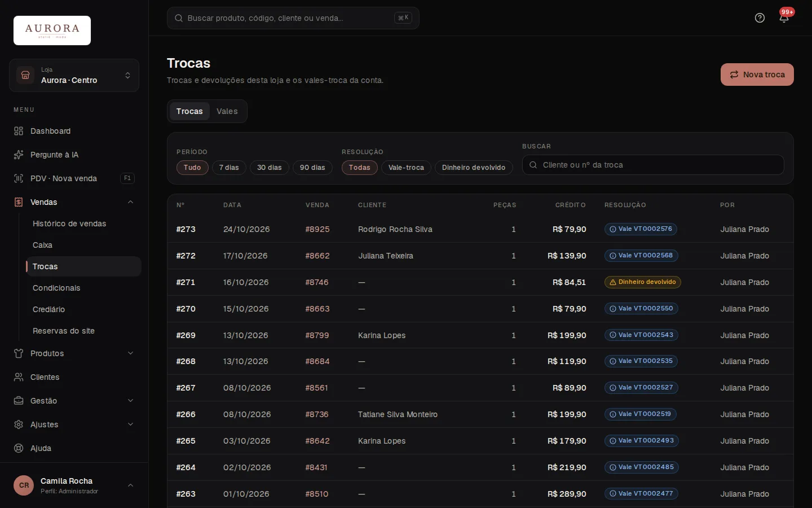This screenshot has height=508, width=812.
Task: Click the PDV barcode scanner icon
Action: pos(19,178)
